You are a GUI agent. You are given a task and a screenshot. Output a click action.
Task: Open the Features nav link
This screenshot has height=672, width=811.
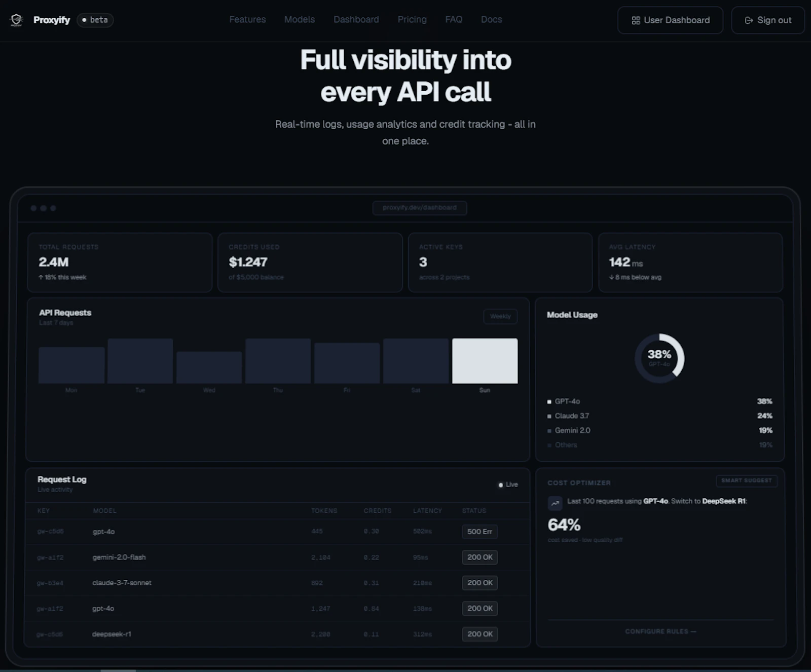[x=247, y=19]
